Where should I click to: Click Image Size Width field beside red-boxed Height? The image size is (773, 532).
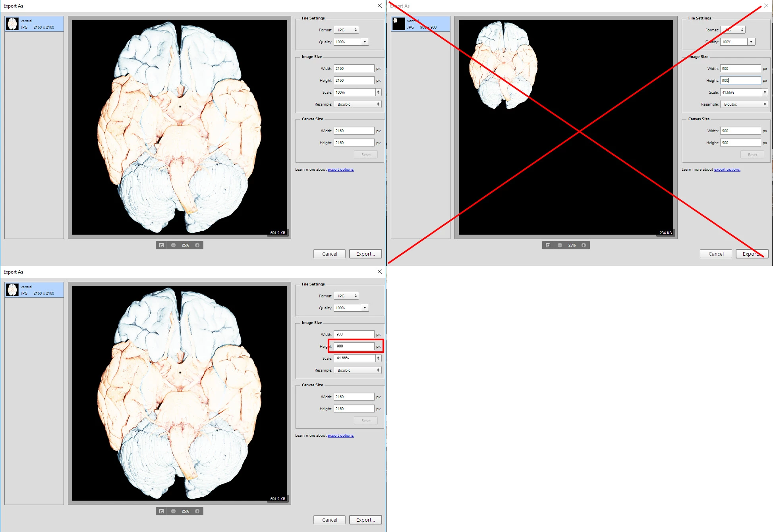pyautogui.click(x=354, y=334)
